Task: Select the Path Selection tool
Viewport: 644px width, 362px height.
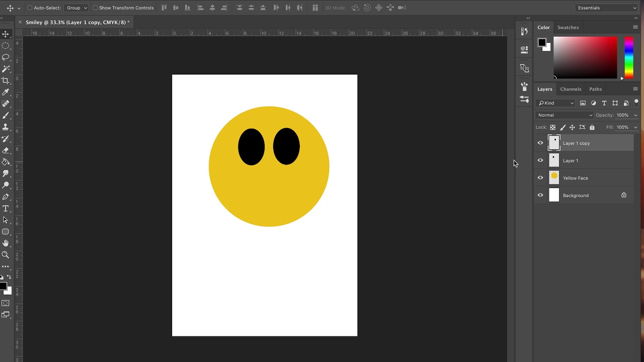Action: (x=6, y=220)
